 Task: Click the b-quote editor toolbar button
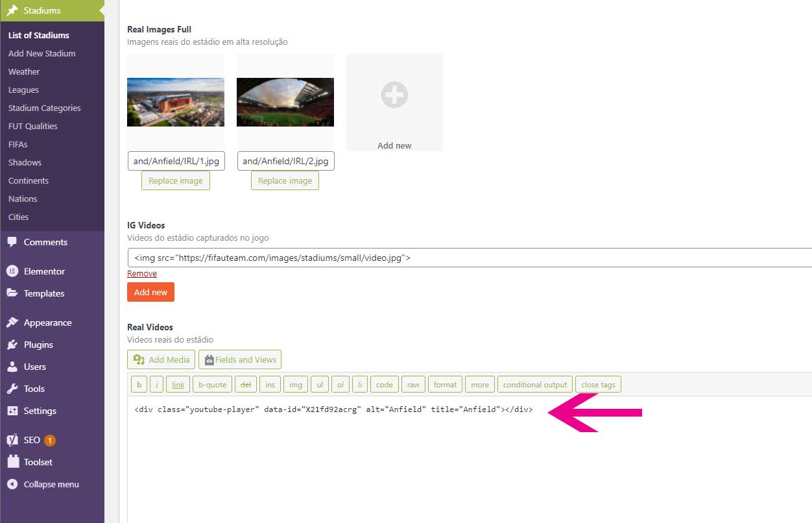212,385
